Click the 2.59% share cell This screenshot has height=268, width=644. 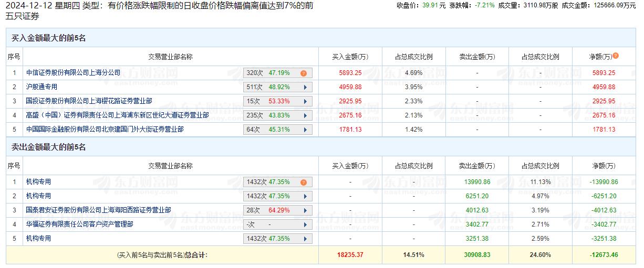tap(540, 239)
